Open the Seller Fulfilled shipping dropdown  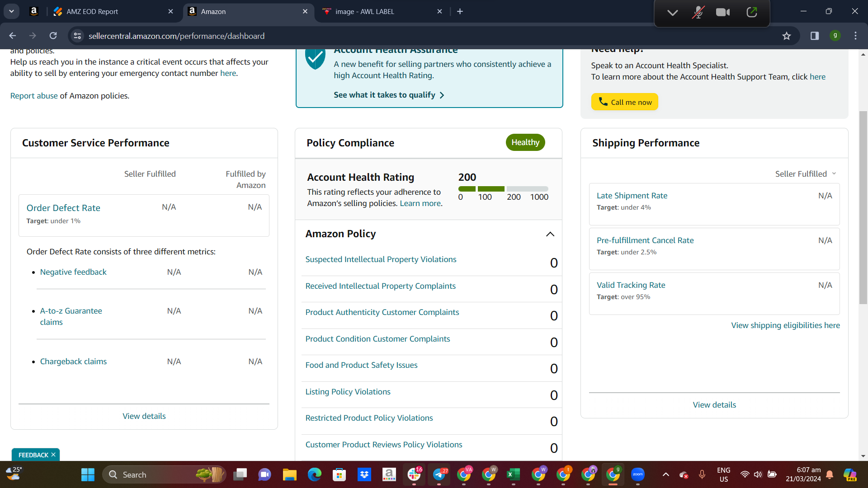[x=806, y=174]
